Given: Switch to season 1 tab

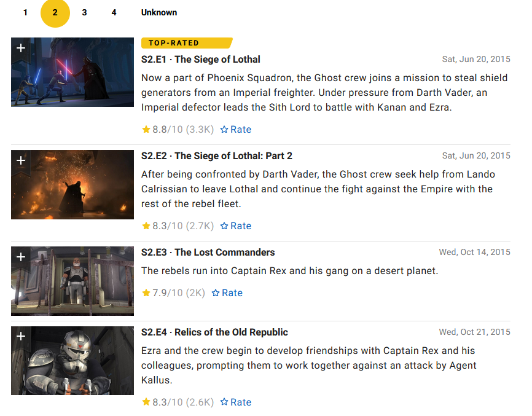Looking at the screenshot, I should [x=25, y=12].
